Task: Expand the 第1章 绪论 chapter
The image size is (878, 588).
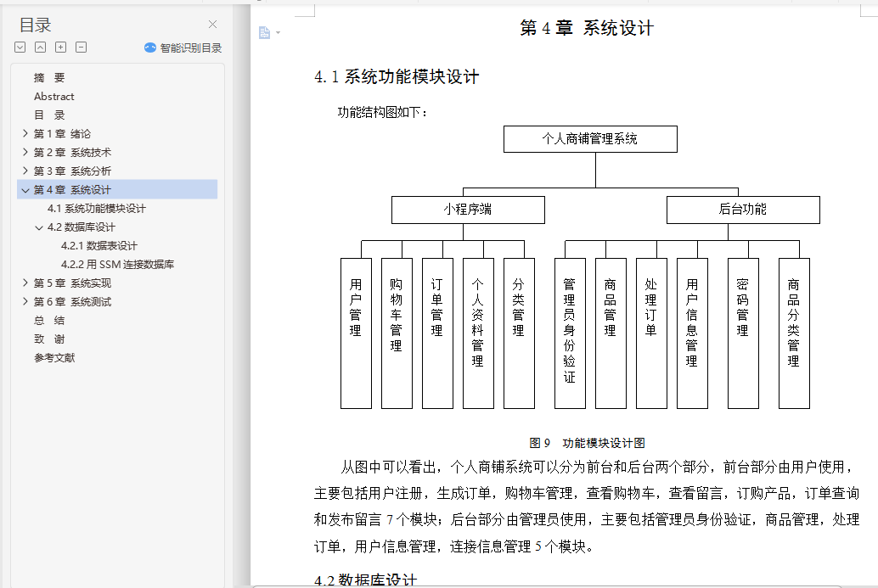Action: (x=25, y=134)
